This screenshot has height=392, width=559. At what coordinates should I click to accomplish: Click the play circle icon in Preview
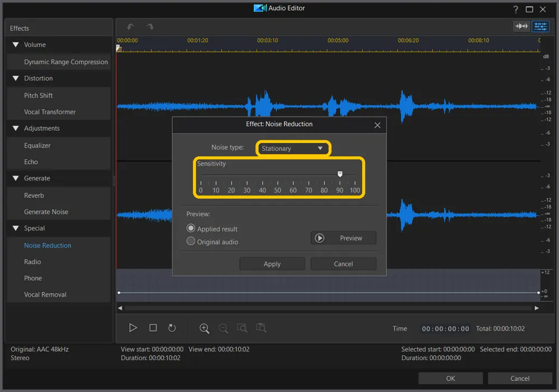click(319, 238)
